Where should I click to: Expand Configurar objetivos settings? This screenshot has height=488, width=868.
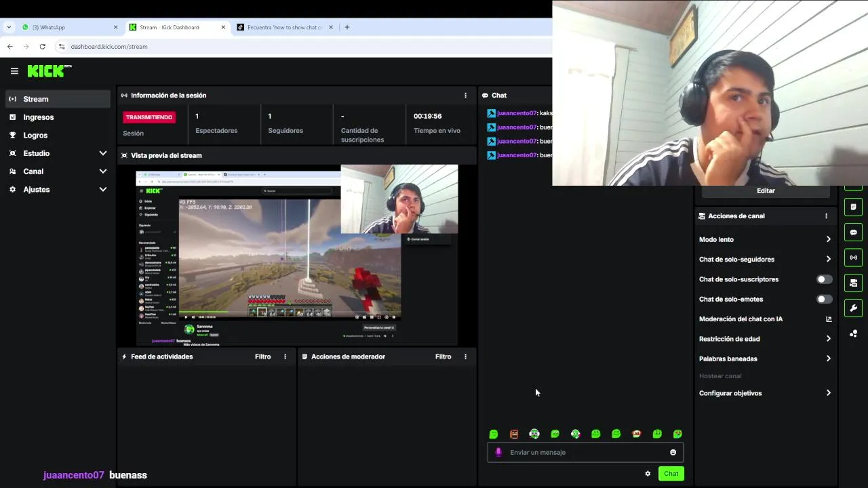(765, 393)
